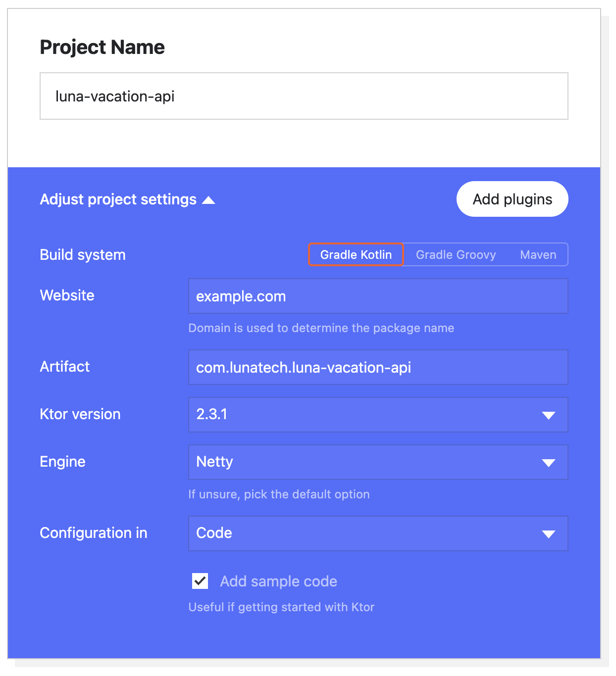
Task: Click the Website field containing example.com
Action: click(378, 296)
